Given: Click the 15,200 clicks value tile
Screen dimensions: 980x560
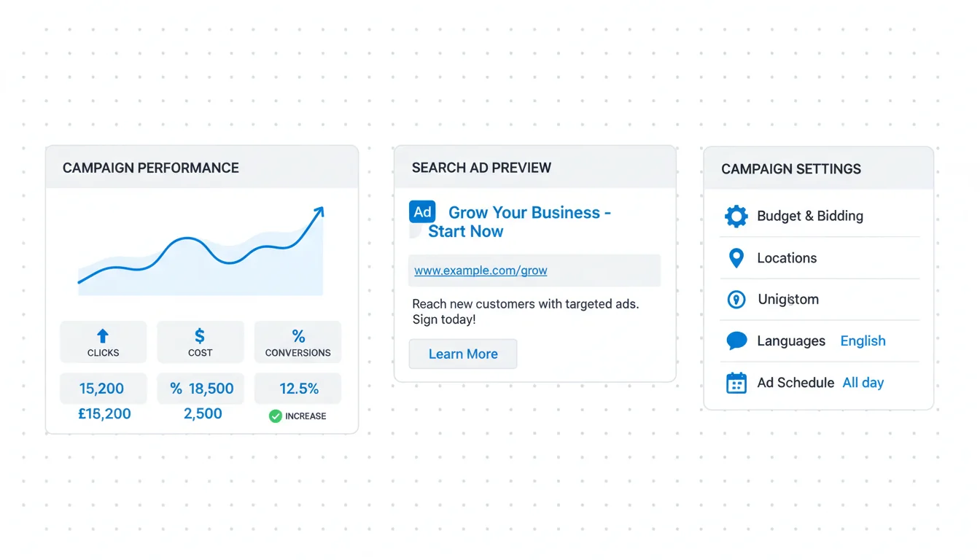Looking at the screenshot, I should point(103,389).
